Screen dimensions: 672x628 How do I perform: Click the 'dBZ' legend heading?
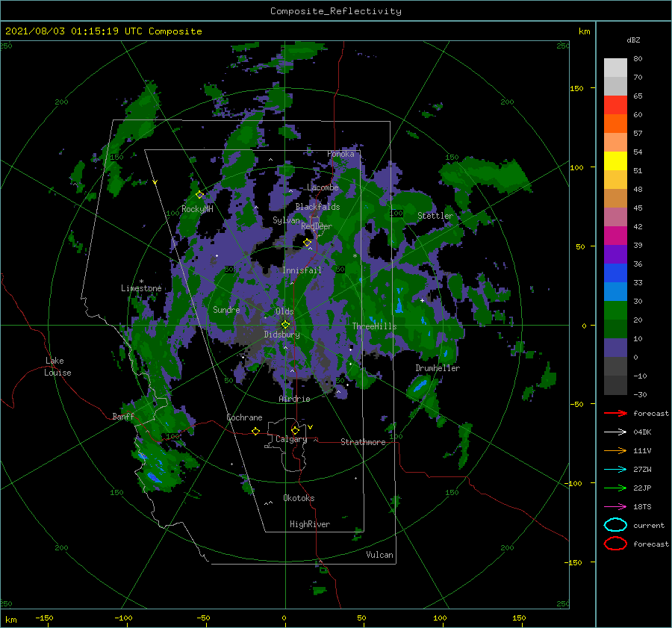tap(633, 40)
